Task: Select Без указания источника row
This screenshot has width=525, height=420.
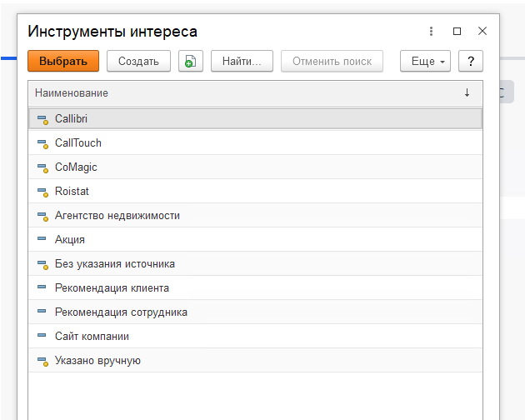Action: pos(114,264)
